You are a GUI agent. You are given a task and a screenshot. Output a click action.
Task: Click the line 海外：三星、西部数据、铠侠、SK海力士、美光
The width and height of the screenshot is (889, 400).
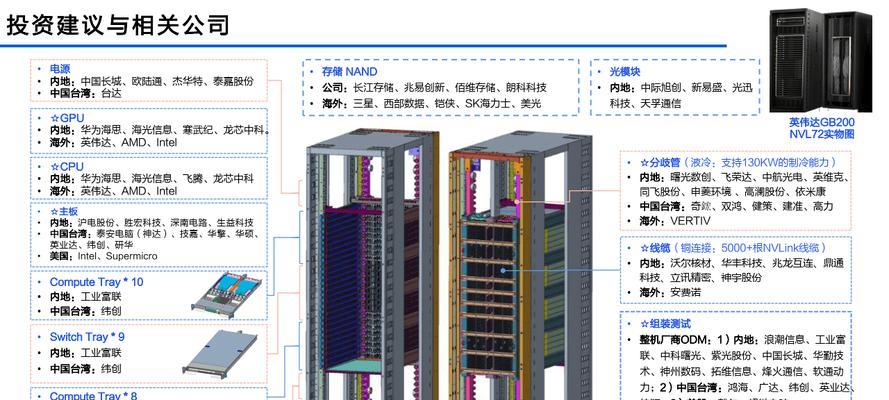point(431,103)
